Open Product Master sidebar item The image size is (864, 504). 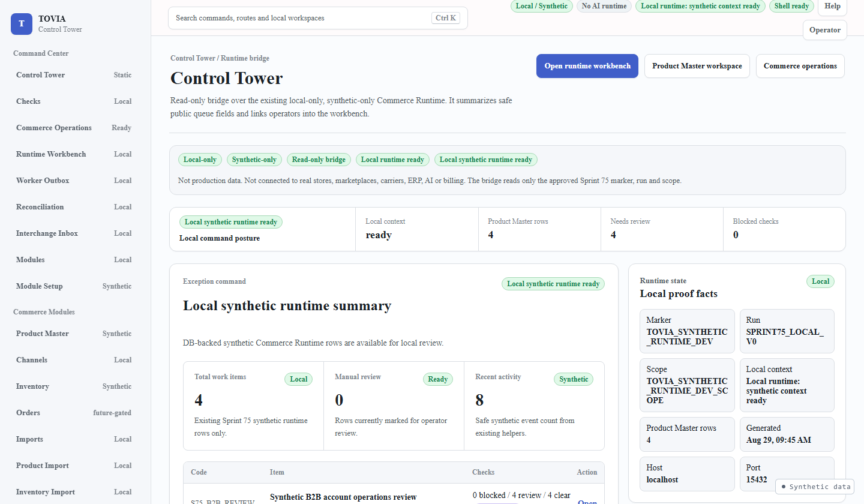(x=74, y=334)
